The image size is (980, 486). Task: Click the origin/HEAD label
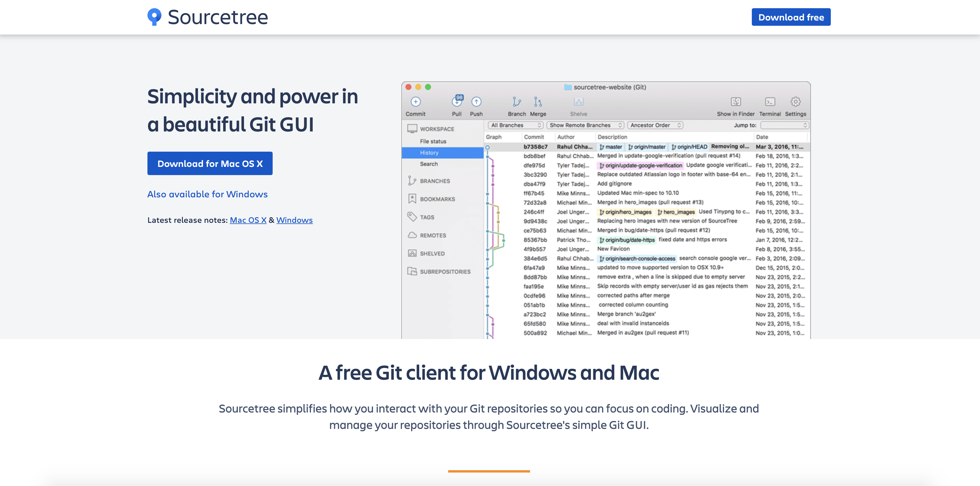pos(689,147)
